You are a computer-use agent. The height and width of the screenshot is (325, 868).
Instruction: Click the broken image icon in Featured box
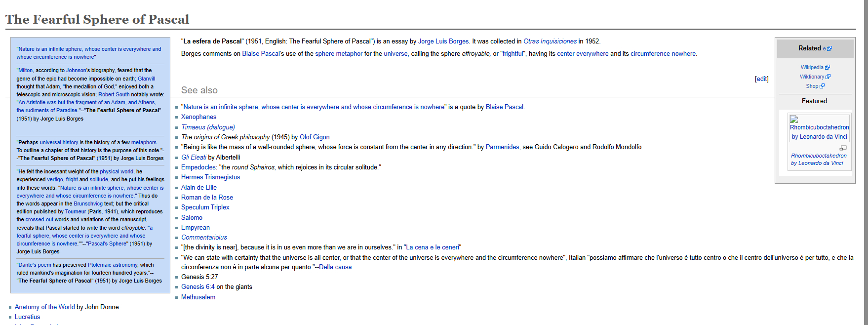pyautogui.click(x=794, y=119)
